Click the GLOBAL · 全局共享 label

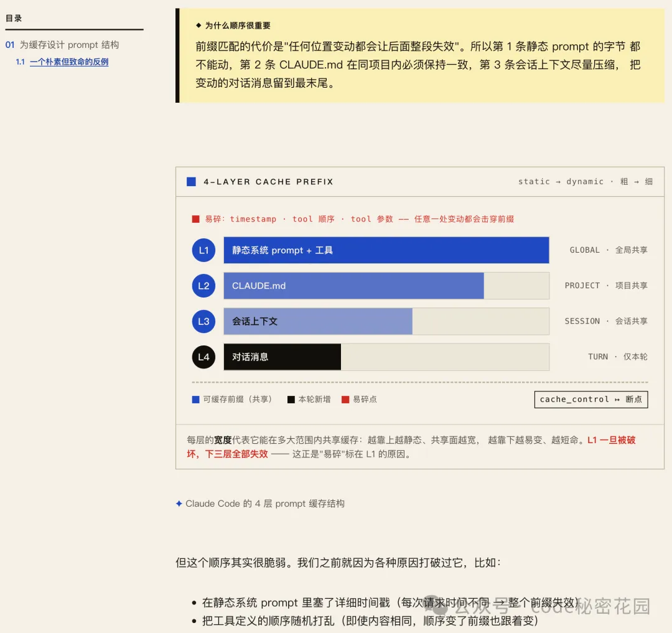pos(609,250)
